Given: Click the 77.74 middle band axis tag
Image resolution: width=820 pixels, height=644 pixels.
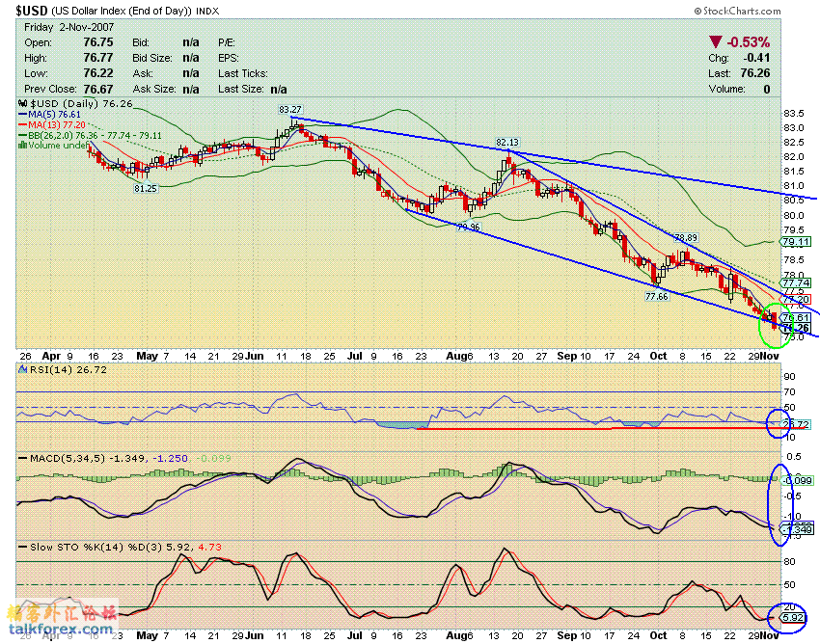Looking at the screenshot, I should [796, 282].
